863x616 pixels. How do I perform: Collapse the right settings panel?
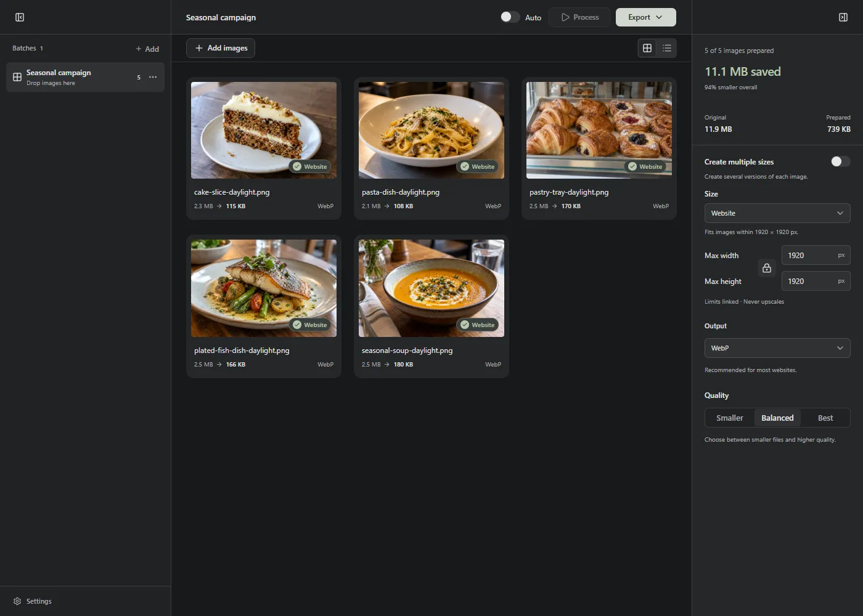(843, 17)
